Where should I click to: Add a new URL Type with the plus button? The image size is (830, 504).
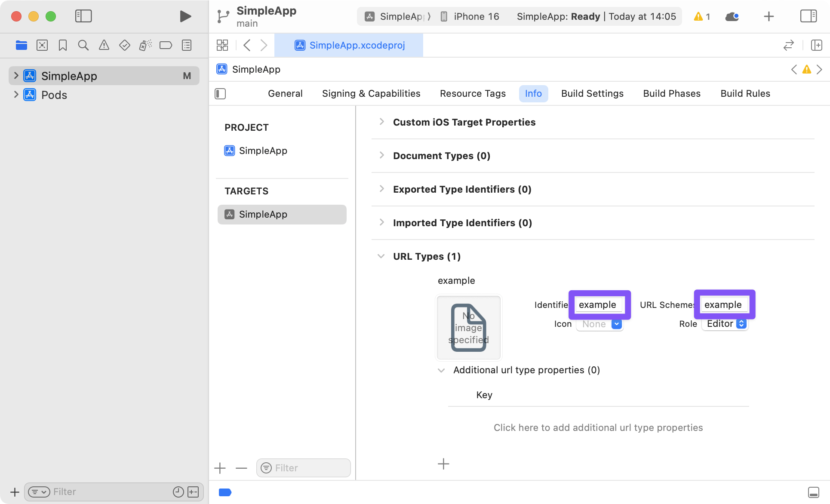tap(443, 464)
